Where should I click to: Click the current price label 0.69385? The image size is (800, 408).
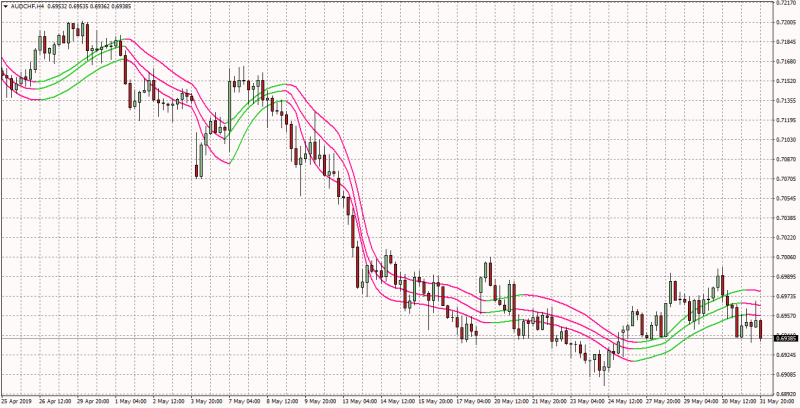click(786, 338)
